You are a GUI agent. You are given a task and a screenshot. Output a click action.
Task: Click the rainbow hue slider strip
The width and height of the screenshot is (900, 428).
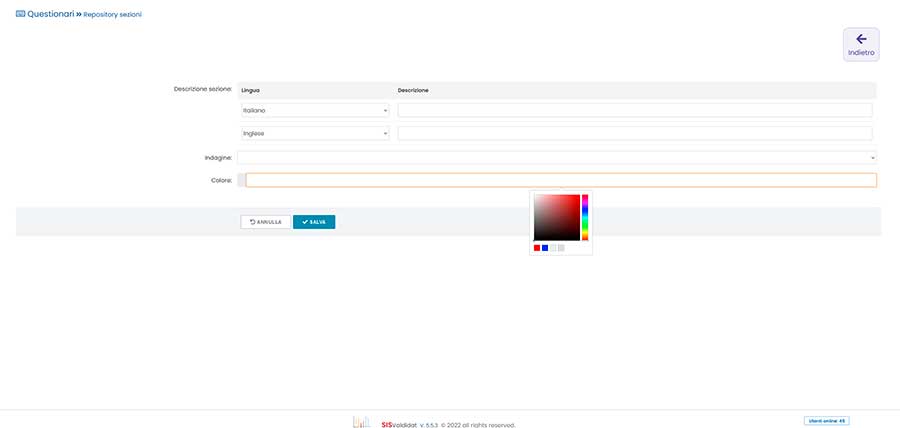point(585,217)
